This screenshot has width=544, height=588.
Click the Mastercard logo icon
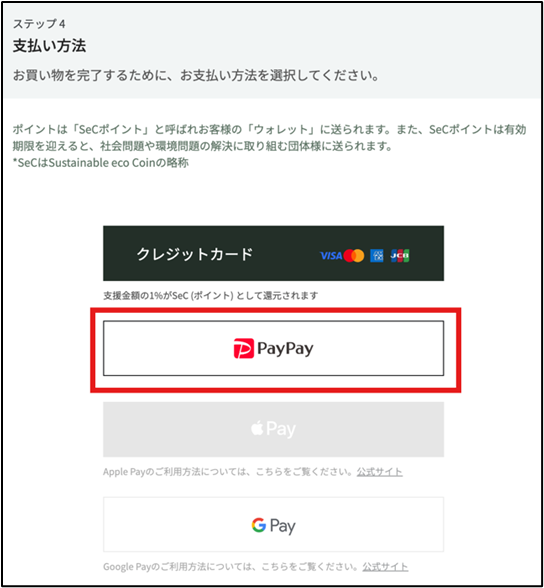pyautogui.click(x=354, y=256)
